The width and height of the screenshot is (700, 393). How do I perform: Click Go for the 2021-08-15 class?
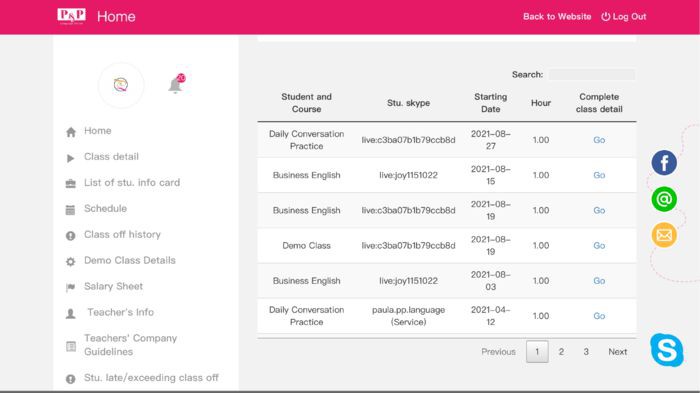(x=599, y=175)
